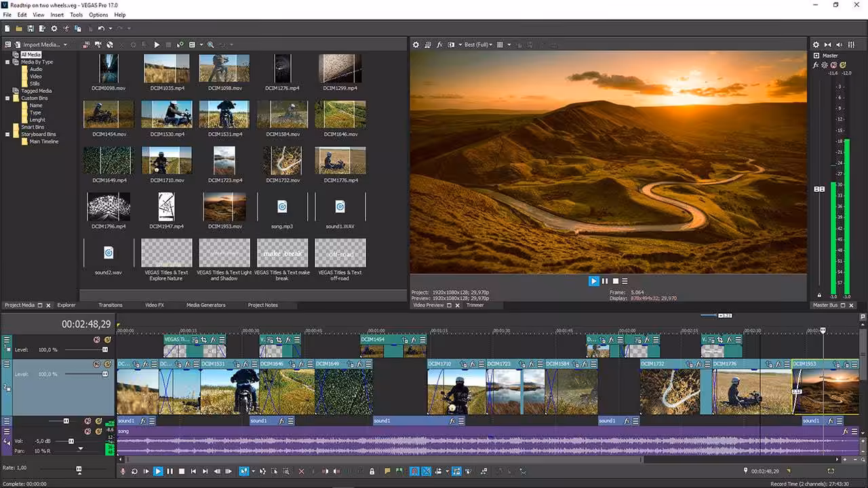Select the DCIM1454.mov thumbnail in Project Media

(108, 114)
